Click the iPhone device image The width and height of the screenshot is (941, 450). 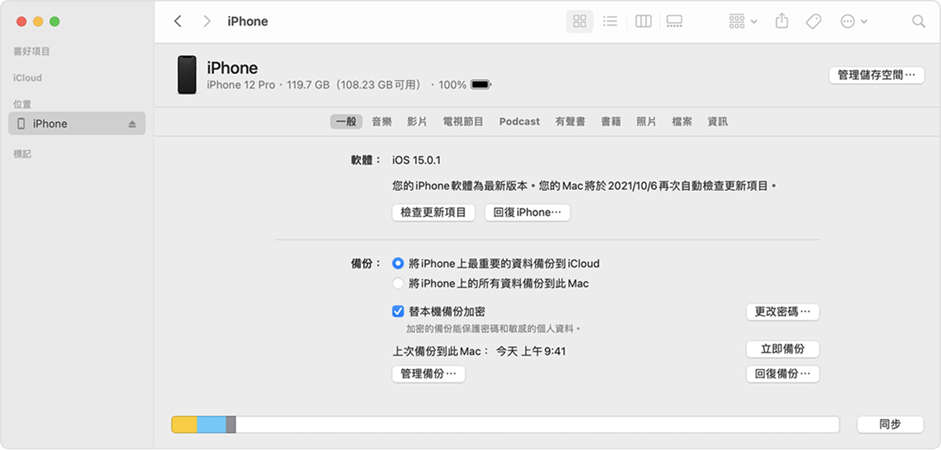click(x=186, y=75)
